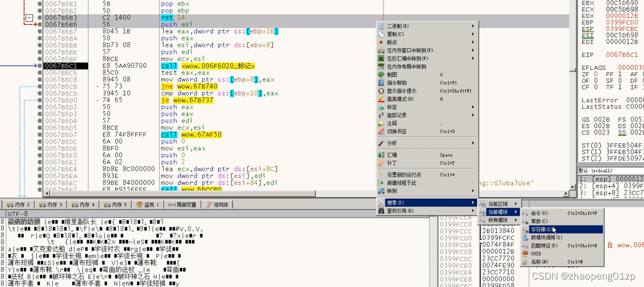644x287 pixels.
Task: Toggle breakpoint dot at address 0067B6D0
Action: click(x=39, y=100)
